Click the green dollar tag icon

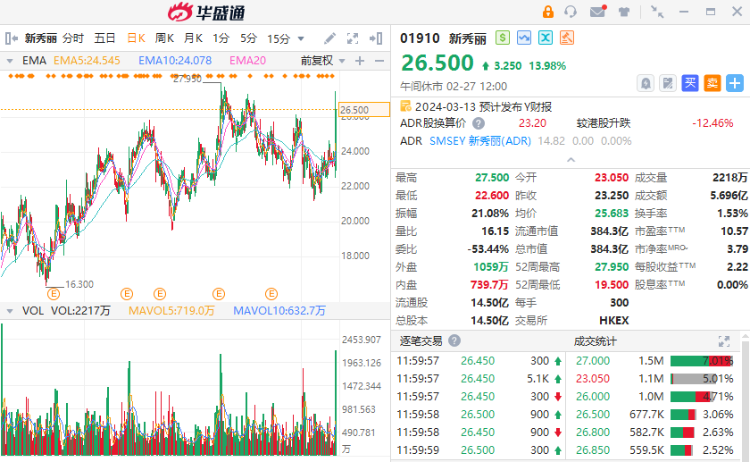pos(502,38)
